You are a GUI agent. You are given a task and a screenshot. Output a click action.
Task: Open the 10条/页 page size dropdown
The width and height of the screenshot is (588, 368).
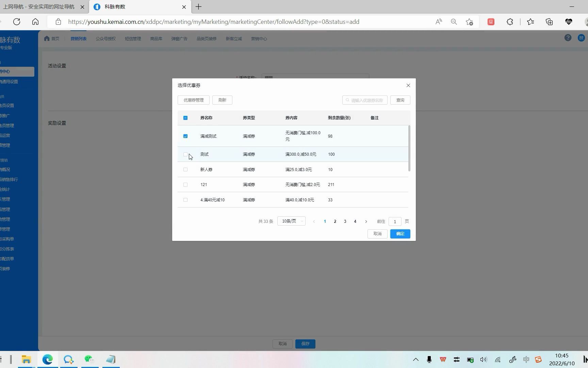pos(291,221)
